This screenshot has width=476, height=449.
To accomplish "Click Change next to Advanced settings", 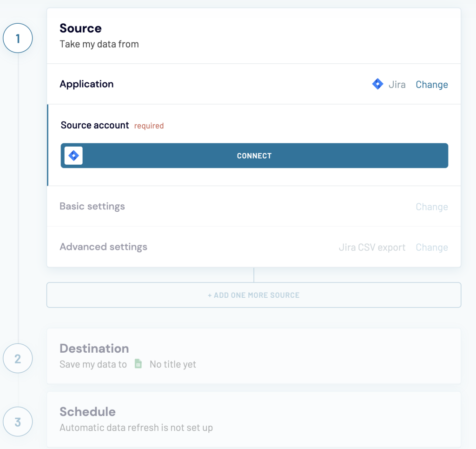I will click(431, 247).
